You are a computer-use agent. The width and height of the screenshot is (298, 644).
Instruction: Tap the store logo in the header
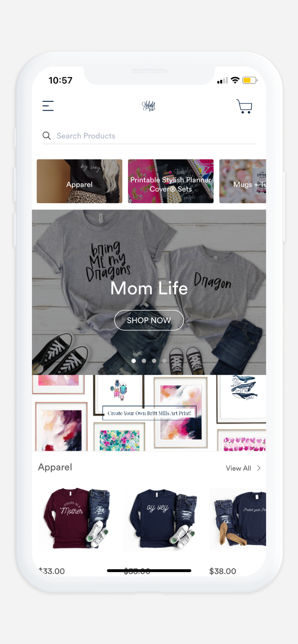[149, 106]
